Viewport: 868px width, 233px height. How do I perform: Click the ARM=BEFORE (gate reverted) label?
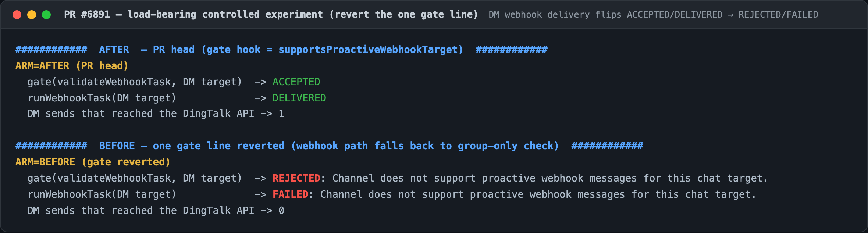tap(93, 162)
